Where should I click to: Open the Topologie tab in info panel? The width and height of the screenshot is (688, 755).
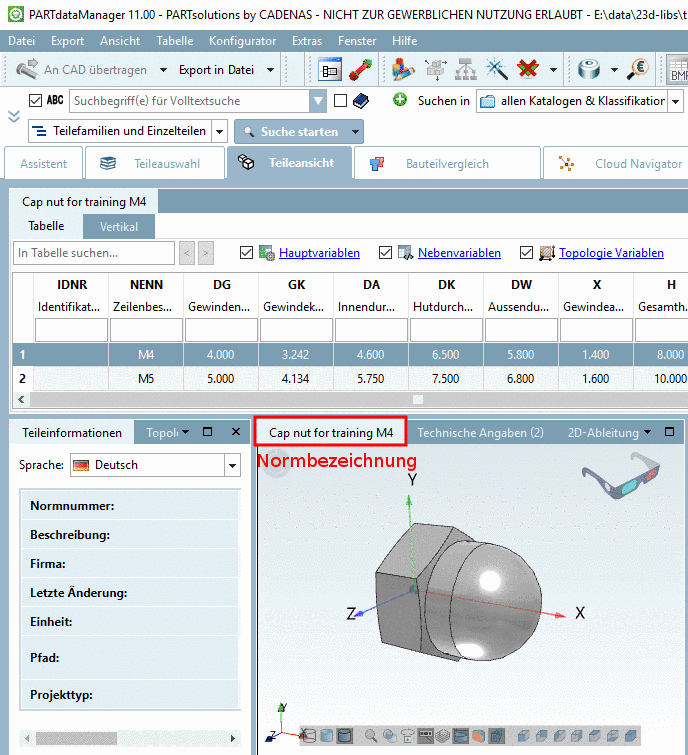(162, 432)
